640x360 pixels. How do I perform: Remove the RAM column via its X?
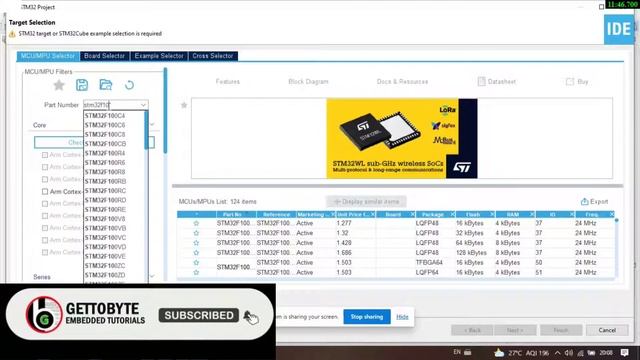click(532, 214)
